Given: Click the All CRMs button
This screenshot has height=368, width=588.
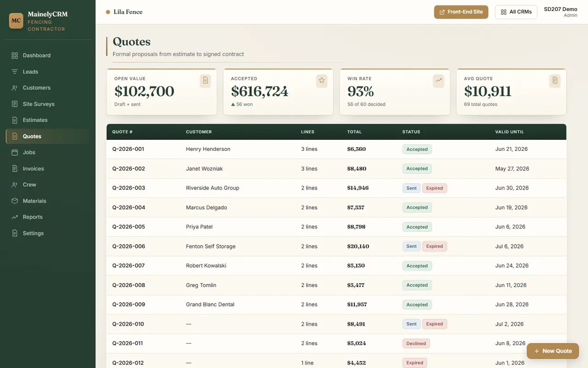Looking at the screenshot, I should pos(516,12).
